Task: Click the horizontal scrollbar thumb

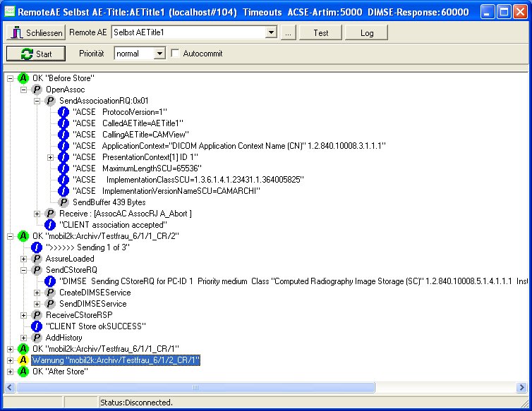Action: pyautogui.click(x=195, y=387)
